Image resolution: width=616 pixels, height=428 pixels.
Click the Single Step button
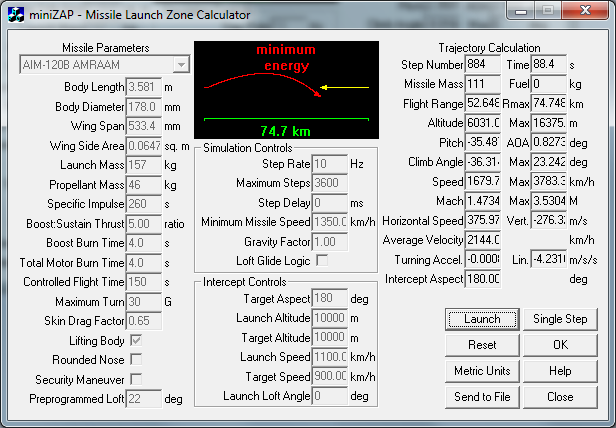point(560,319)
